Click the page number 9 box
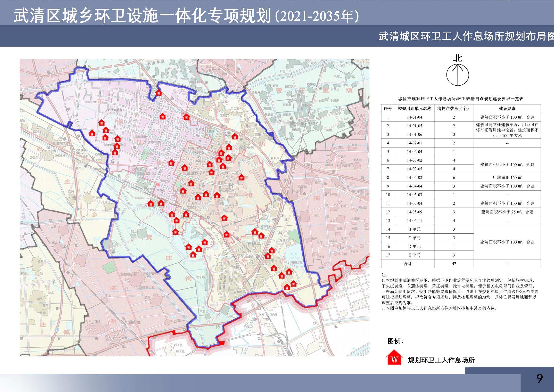The image size is (554, 392). (539, 379)
